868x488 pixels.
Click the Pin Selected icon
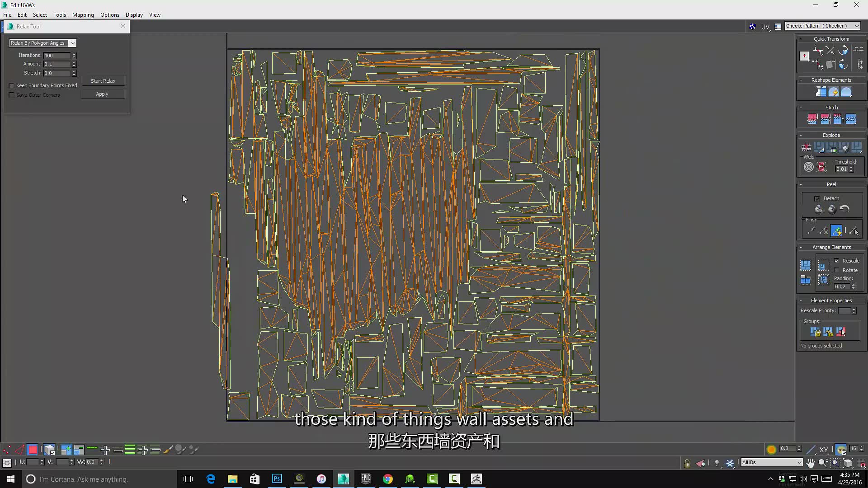[x=811, y=231]
